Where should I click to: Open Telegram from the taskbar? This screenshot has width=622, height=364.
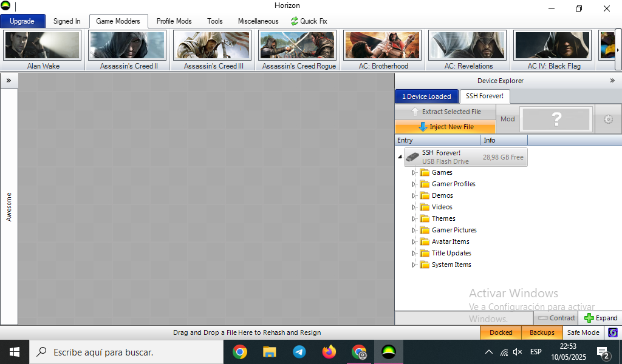(x=299, y=352)
